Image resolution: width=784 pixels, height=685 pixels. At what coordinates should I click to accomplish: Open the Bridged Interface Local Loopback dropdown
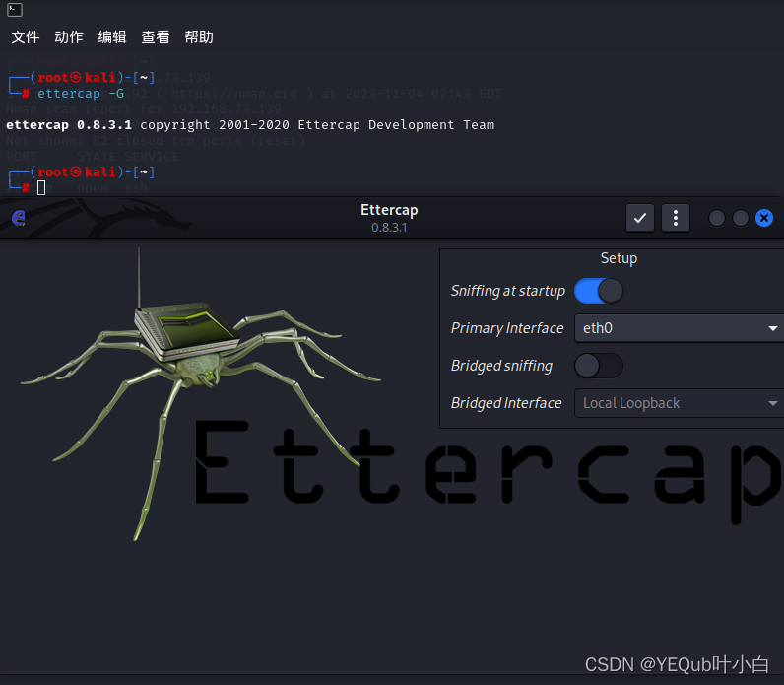point(680,403)
